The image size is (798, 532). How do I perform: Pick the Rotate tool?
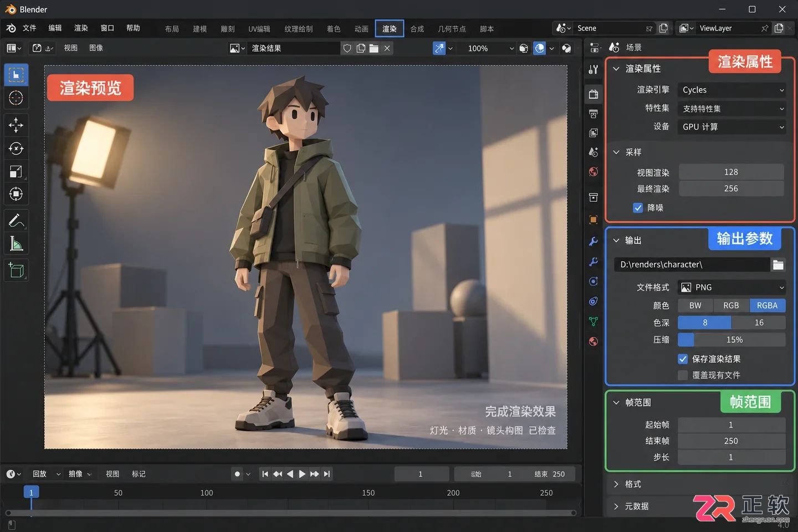pos(16,149)
